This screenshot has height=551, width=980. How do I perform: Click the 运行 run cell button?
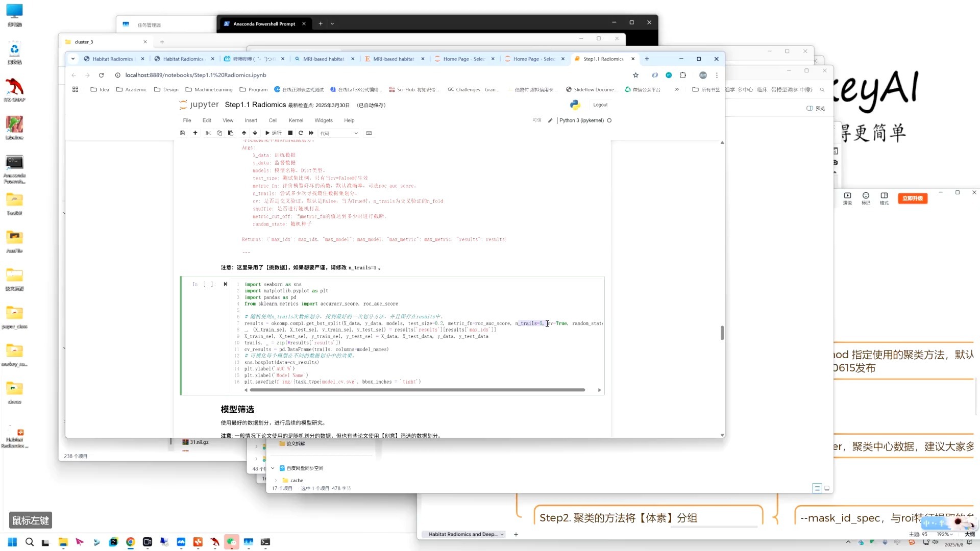point(274,133)
